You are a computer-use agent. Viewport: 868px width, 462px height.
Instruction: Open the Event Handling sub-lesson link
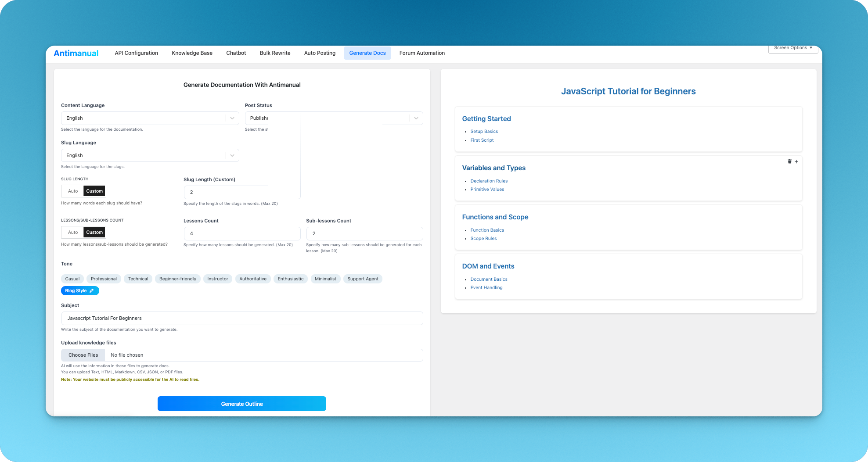point(486,287)
